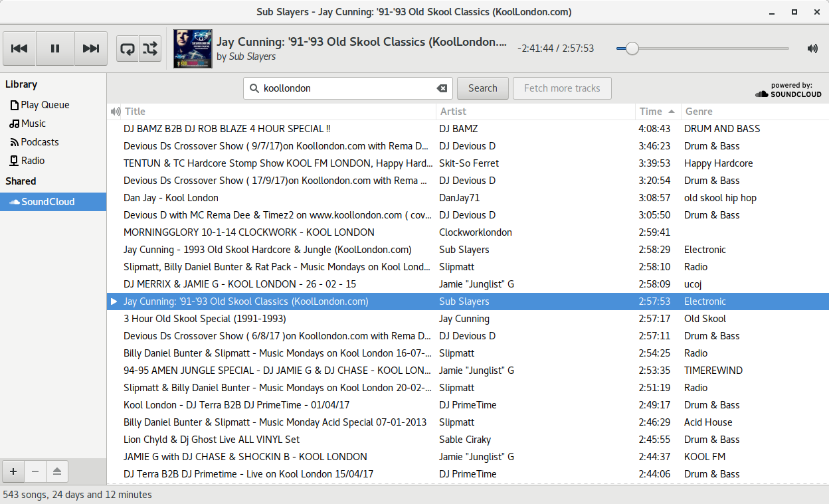The height and width of the screenshot is (504, 829).
Task: Clear the koollondon search text
Action: coord(442,88)
